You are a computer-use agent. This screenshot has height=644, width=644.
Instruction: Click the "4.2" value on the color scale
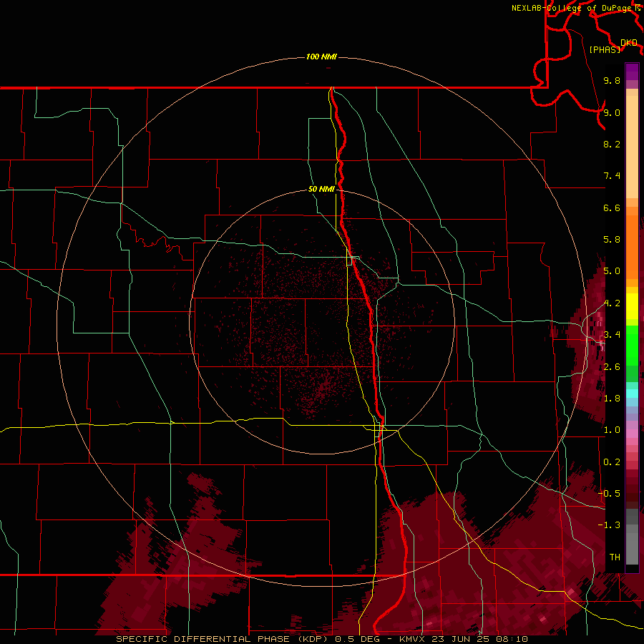pos(612,303)
